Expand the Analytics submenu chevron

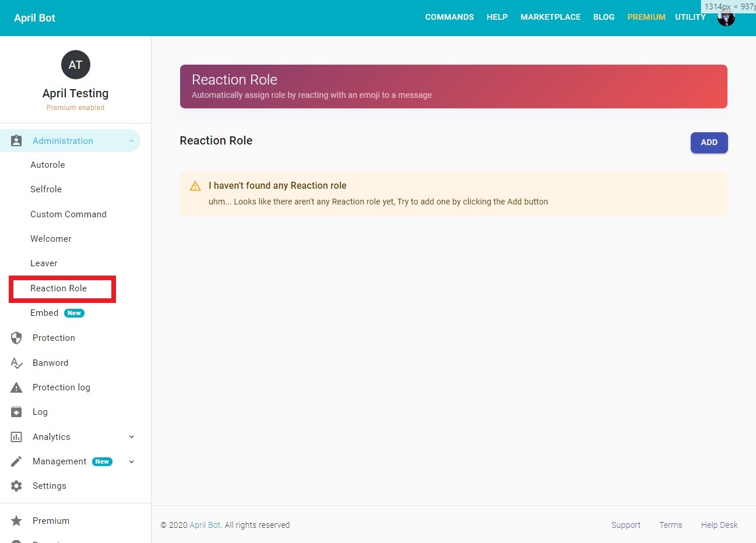click(x=131, y=437)
